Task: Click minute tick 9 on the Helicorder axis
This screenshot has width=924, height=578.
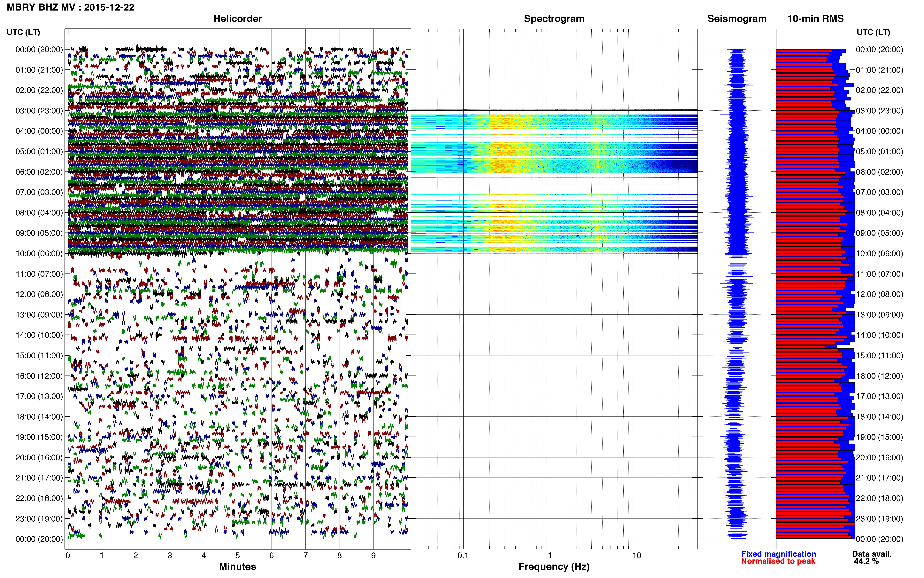Action: click(x=373, y=555)
